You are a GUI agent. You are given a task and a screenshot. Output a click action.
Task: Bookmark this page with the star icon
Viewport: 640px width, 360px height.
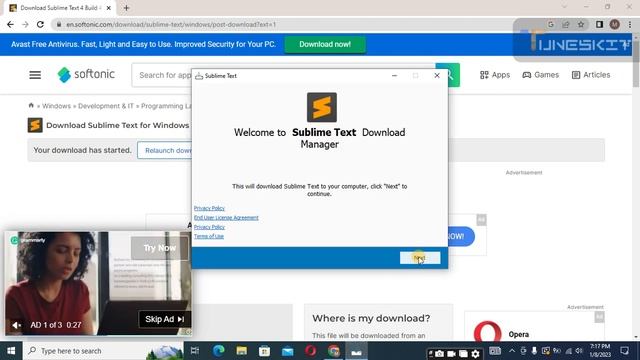[x=581, y=24]
